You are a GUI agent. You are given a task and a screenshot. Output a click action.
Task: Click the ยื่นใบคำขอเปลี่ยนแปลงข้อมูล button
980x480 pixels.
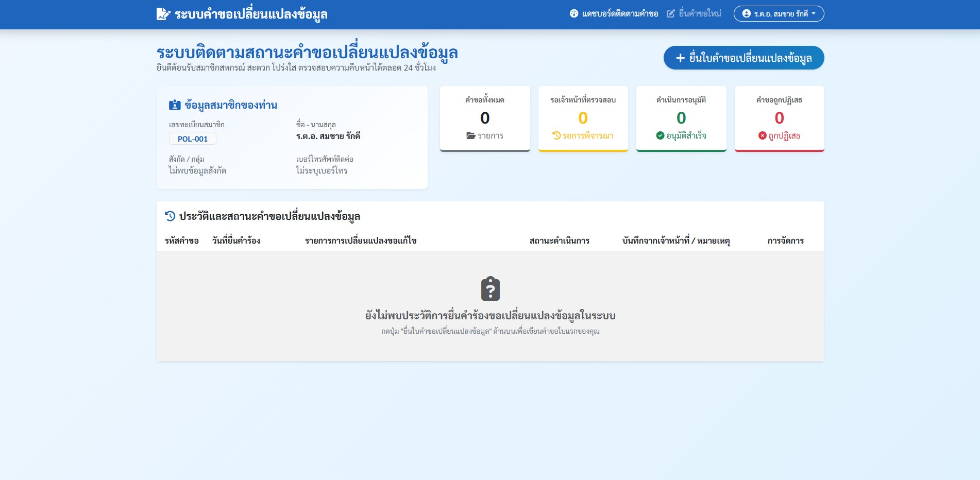coord(744,58)
